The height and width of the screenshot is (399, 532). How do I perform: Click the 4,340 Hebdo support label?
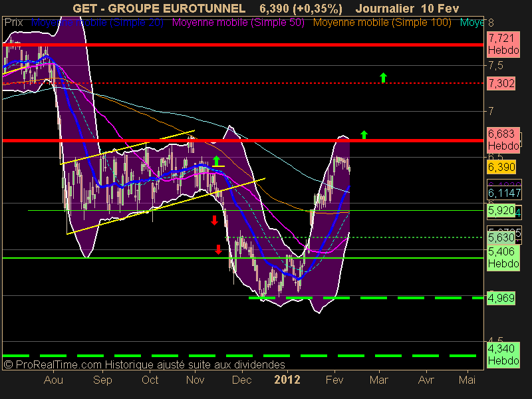pyautogui.click(x=503, y=354)
